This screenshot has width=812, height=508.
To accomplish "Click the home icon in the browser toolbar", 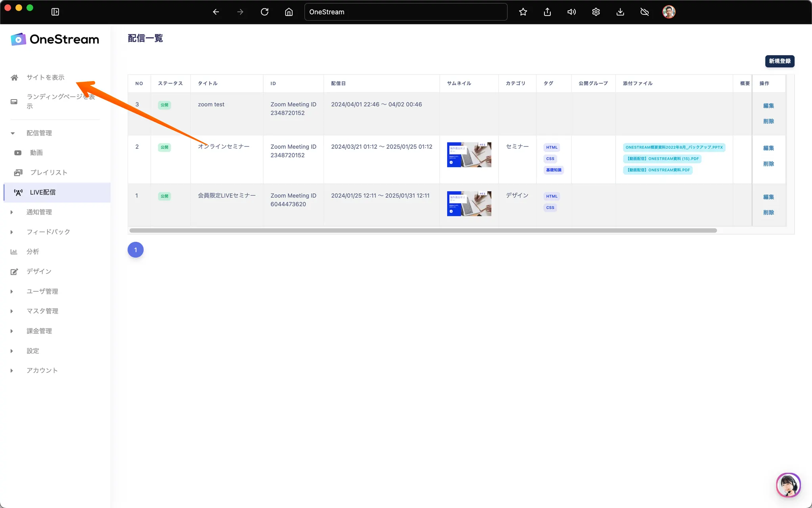I will coord(289,12).
